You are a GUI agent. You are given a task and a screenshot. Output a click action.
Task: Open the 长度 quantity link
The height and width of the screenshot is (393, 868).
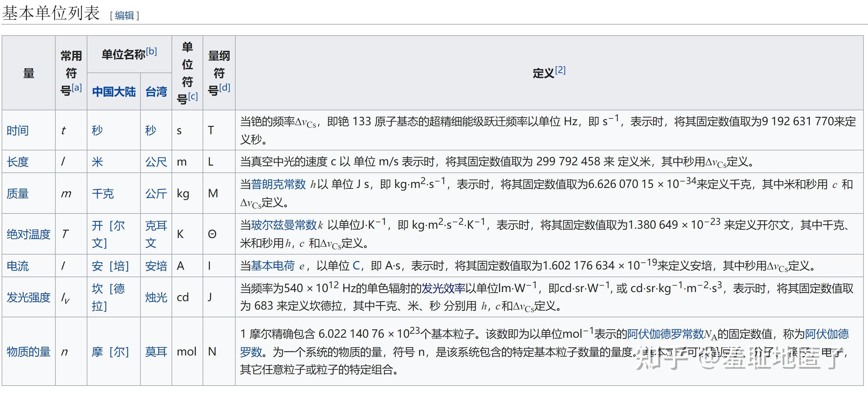(x=17, y=162)
